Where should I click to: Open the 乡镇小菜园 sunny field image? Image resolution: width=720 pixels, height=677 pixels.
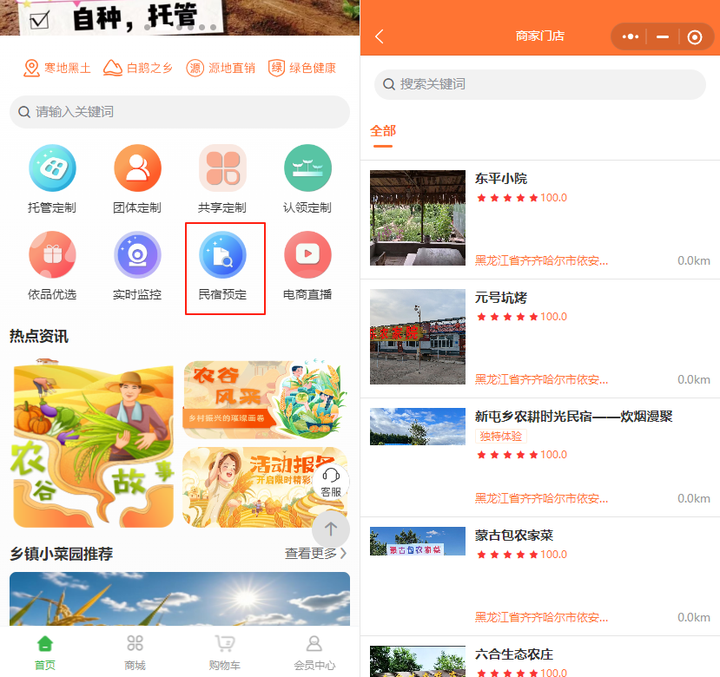coord(180,598)
